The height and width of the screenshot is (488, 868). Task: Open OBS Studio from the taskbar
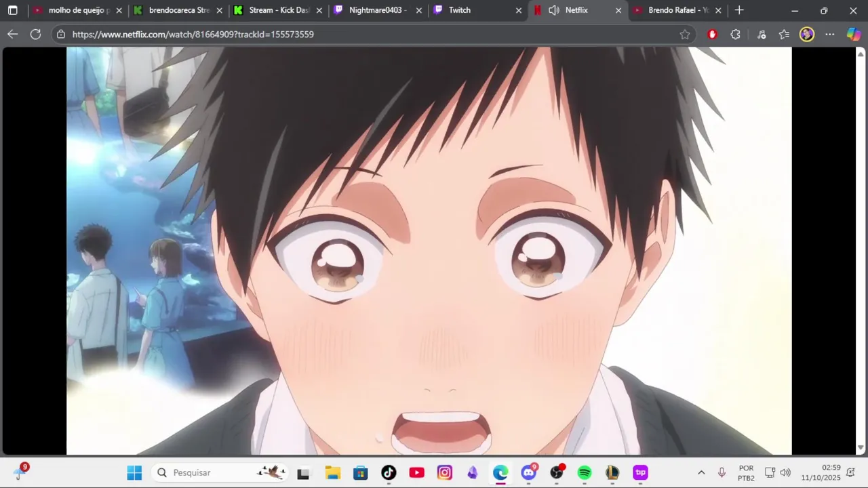click(x=557, y=473)
